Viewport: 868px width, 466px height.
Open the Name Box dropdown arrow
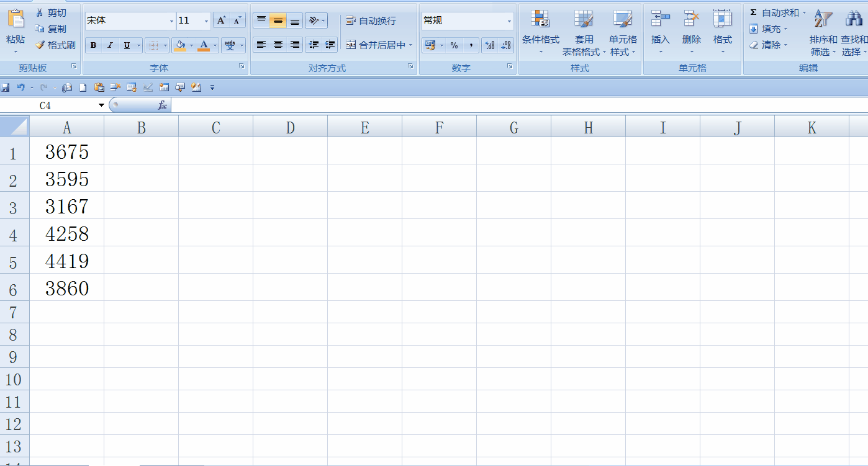click(x=101, y=105)
